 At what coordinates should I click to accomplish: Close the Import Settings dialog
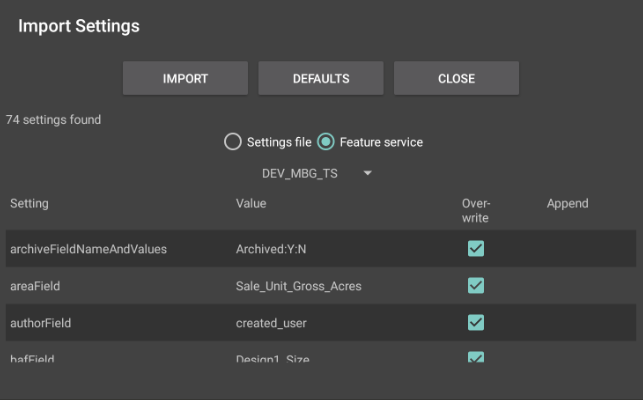click(456, 79)
